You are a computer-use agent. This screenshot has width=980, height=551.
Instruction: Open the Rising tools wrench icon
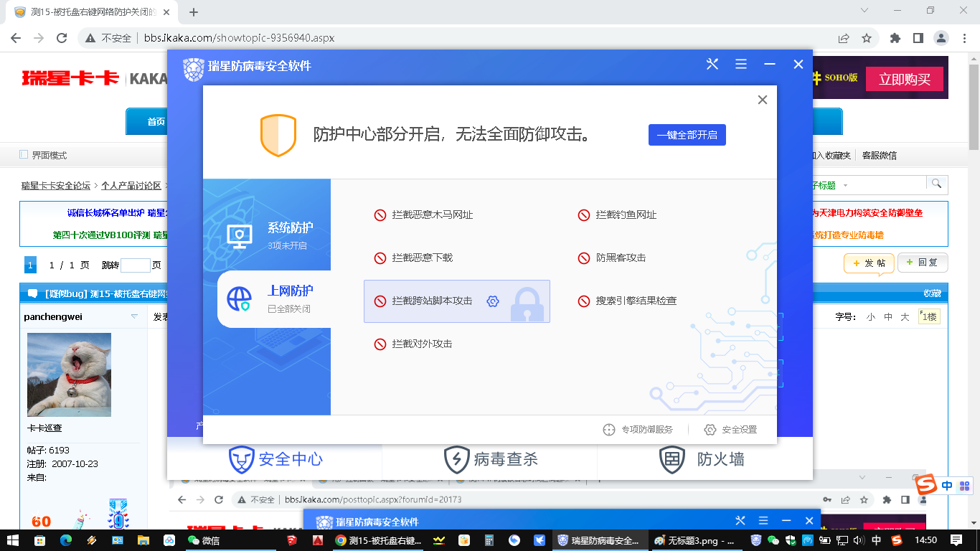coord(712,65)
